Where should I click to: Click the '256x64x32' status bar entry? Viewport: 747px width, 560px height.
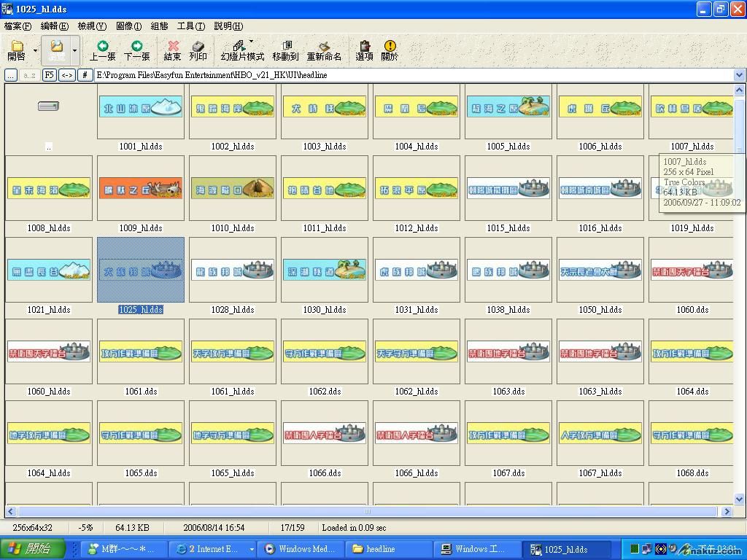32,528
